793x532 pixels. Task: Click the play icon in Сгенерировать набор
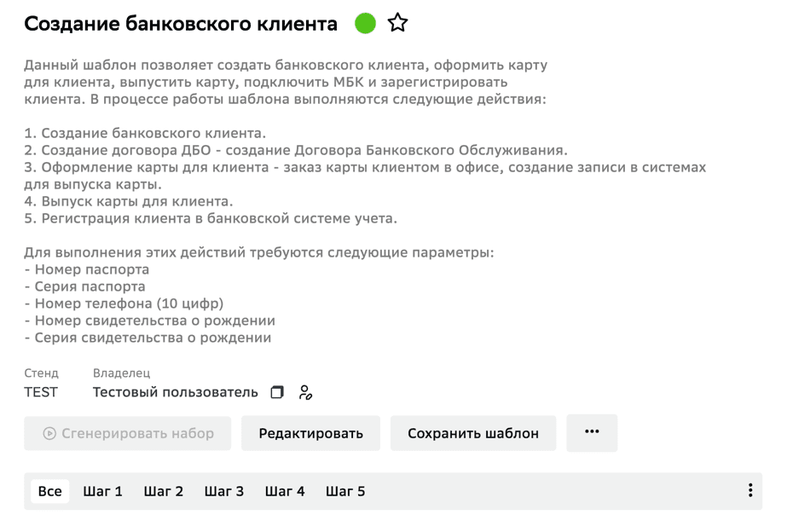point(49,433)
